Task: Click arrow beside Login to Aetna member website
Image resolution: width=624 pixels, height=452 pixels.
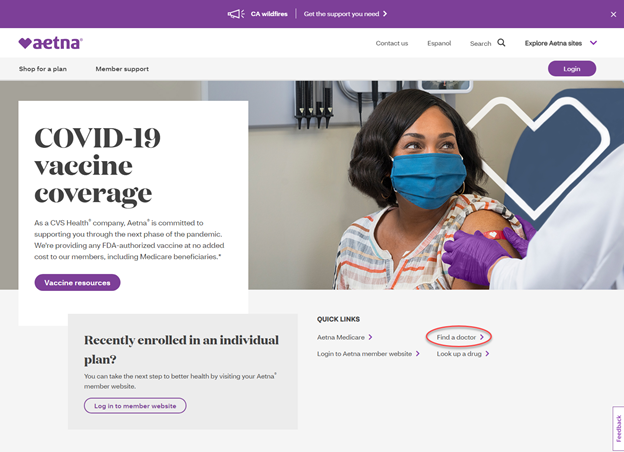Action: pos(417,354)
